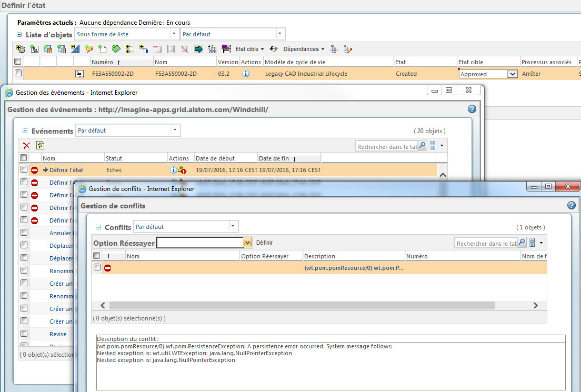Image resolution: width=581 pixels, height=392 pixels.
Task: Click help icon in Gestion des événements
Action: (x=472, y=109)
